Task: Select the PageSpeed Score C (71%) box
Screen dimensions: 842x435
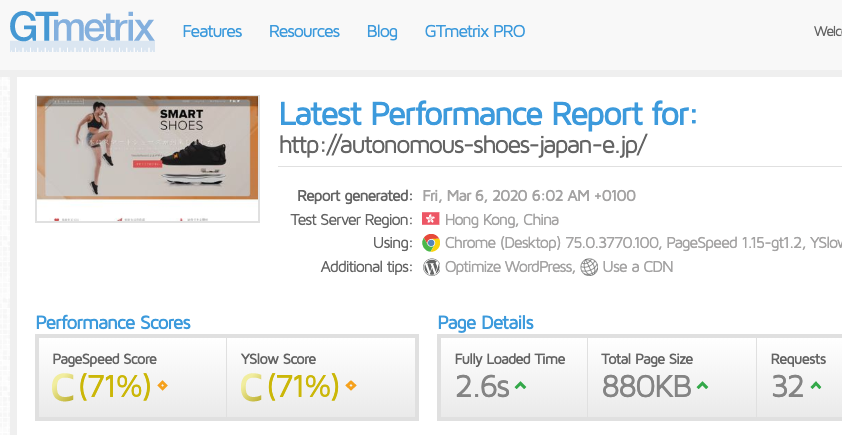Action: [x=132, y=377]
